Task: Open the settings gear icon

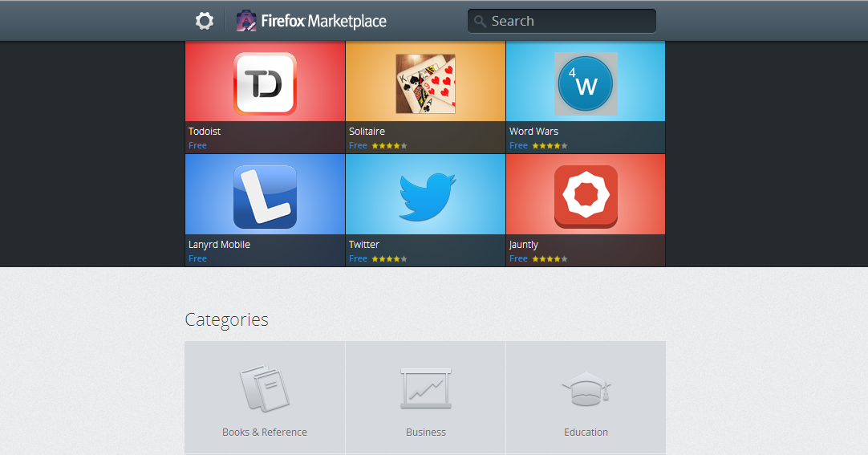Action: pyautogui.click(x=205, y=21)
